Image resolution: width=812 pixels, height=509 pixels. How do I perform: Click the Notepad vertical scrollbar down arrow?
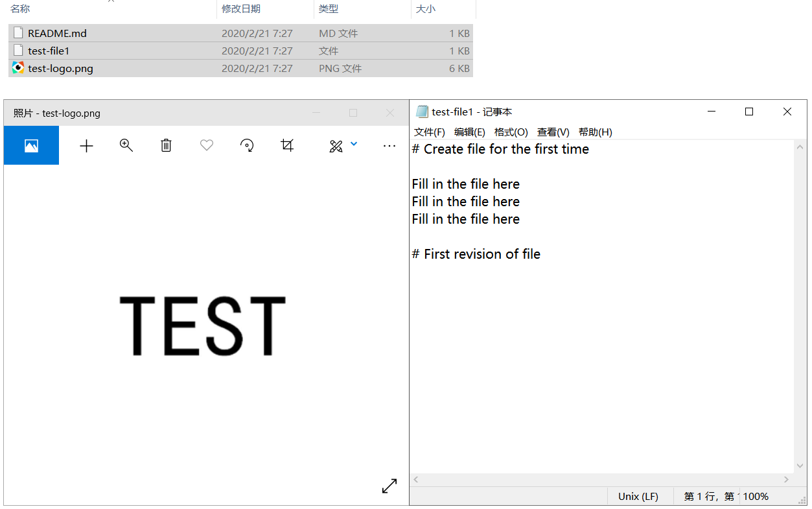[800, 466]
